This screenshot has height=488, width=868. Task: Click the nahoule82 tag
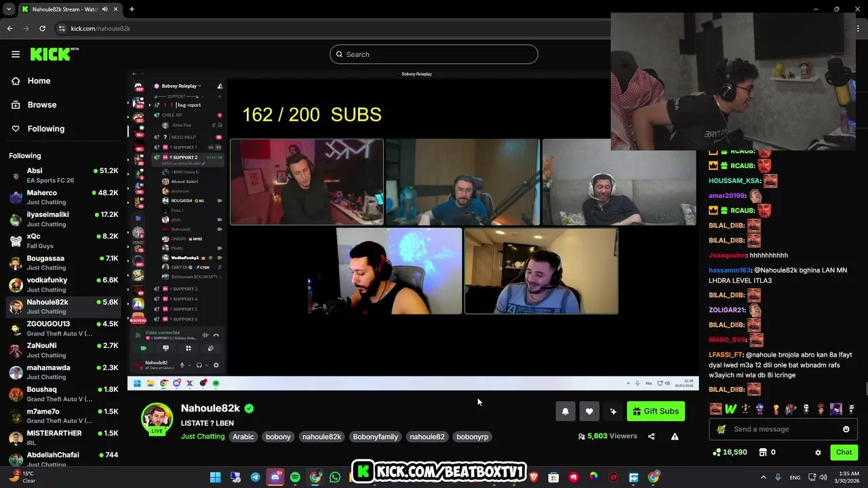tap(427, 436)
